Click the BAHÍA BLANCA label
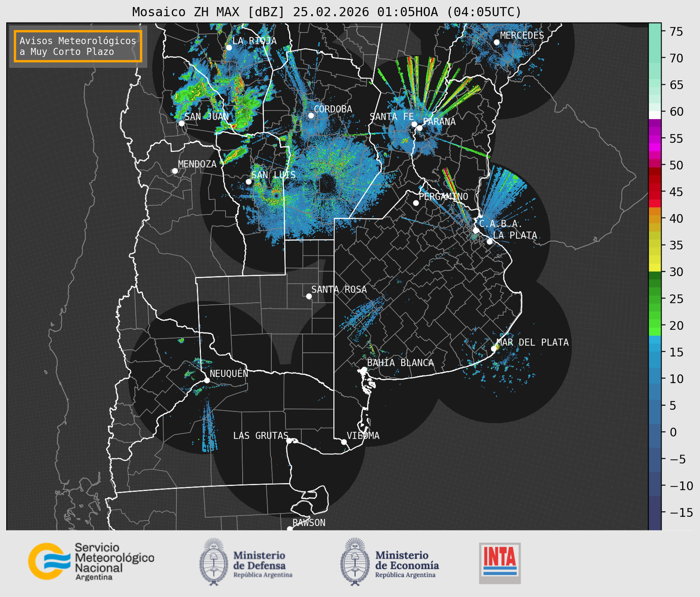Viewport: 700px width, 597px height. 400,363
